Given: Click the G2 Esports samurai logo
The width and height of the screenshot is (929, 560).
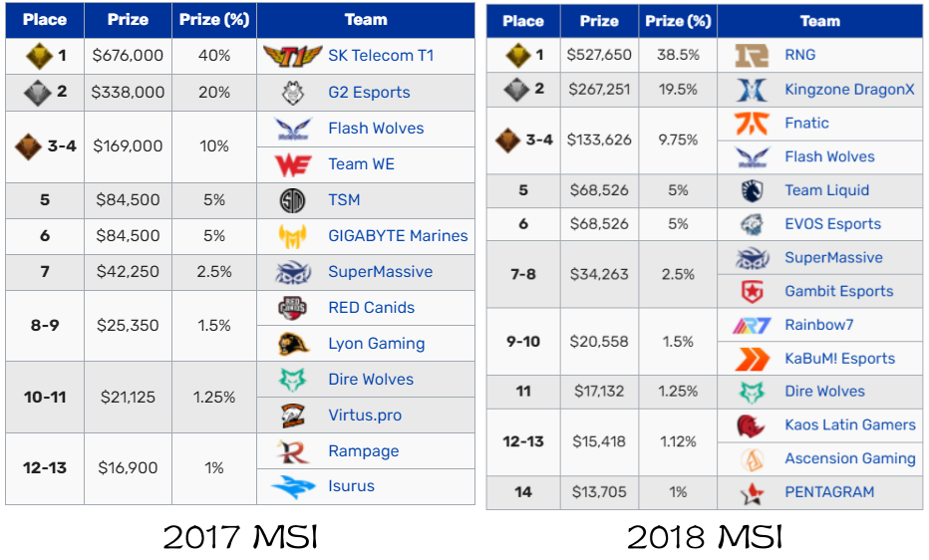Looking at the screenshot, I should coord(293,93).
